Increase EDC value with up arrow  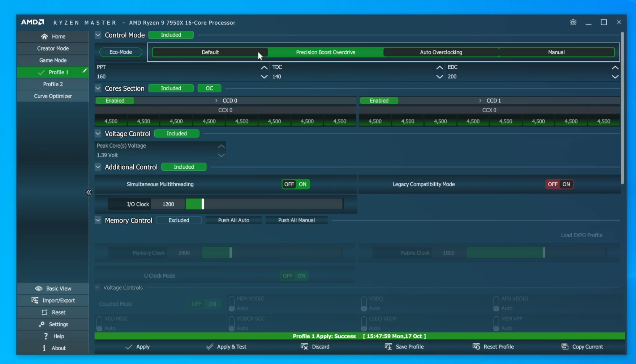pos(615,68)
